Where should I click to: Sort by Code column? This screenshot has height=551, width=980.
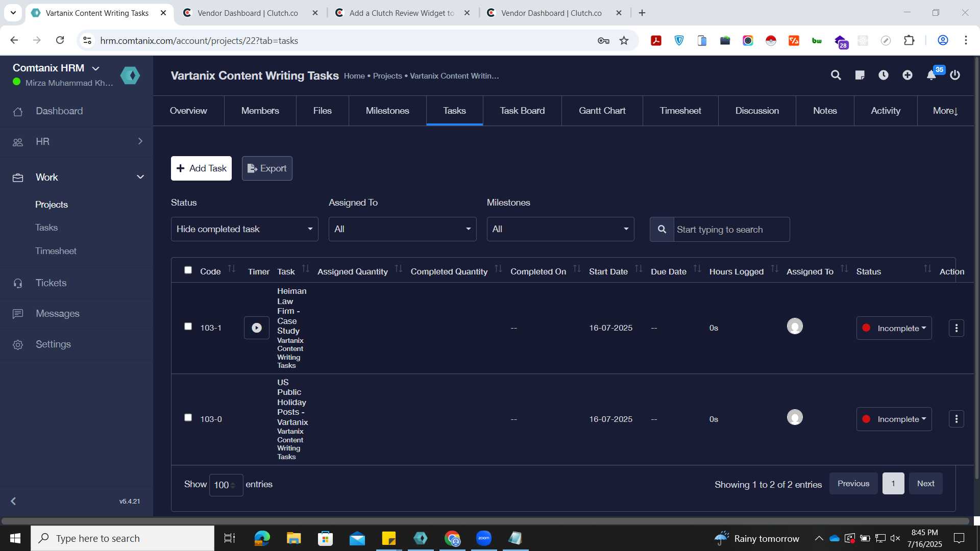(x=232, y=268)
